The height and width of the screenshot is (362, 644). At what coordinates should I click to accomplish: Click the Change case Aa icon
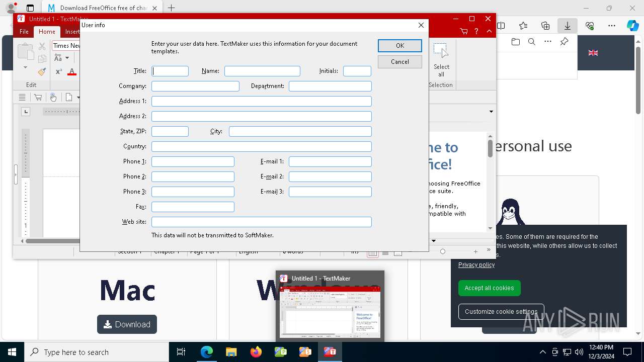pyautogui.click(x=58, y=58)
